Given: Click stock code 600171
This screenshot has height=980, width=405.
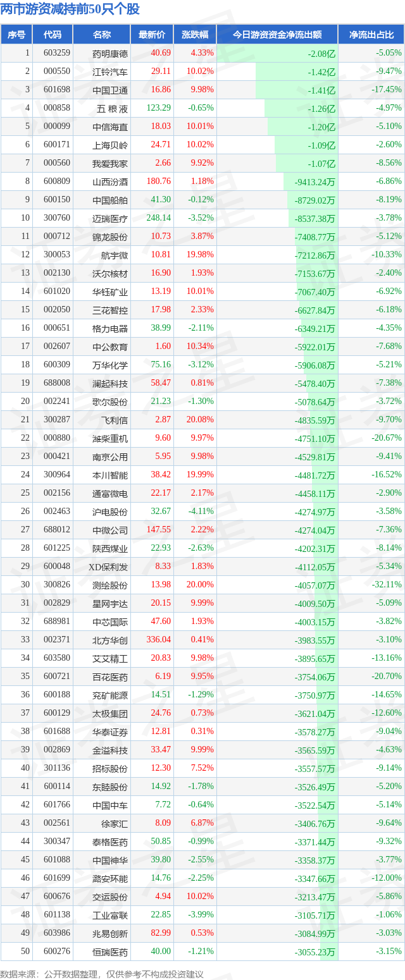Looking at the screenshot, I should tap(57, 145).
